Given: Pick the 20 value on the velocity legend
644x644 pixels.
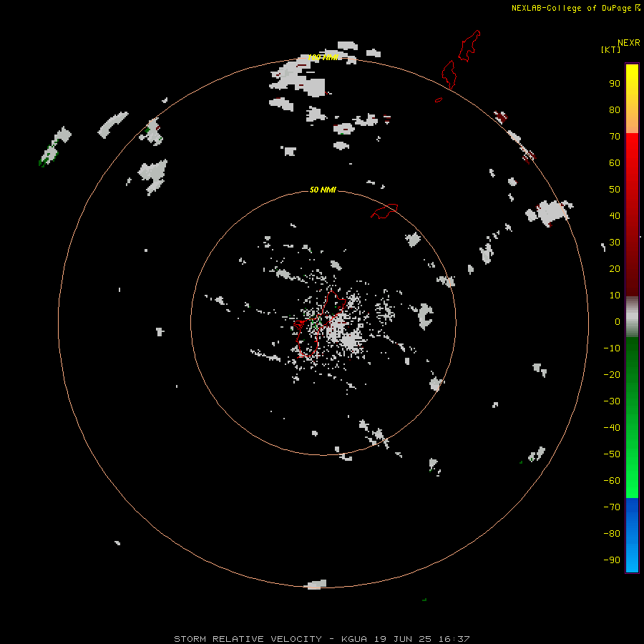Looking at the screenshot, I should click(x=615, y=268).
